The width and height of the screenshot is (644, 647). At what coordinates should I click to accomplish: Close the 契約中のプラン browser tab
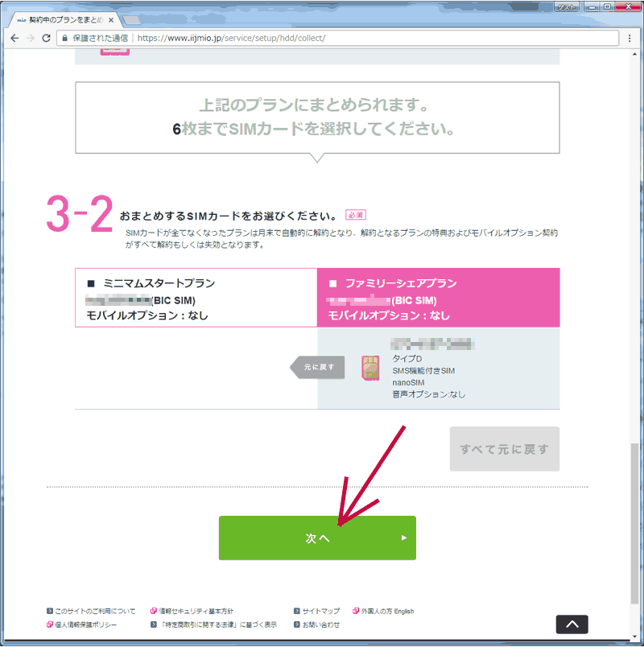[110, 18]
